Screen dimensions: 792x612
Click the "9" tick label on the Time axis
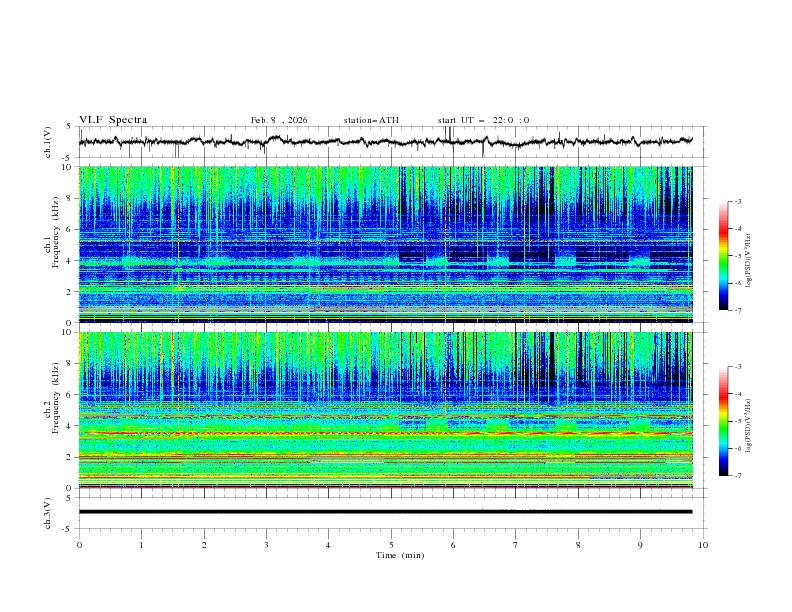click(640, 545)
